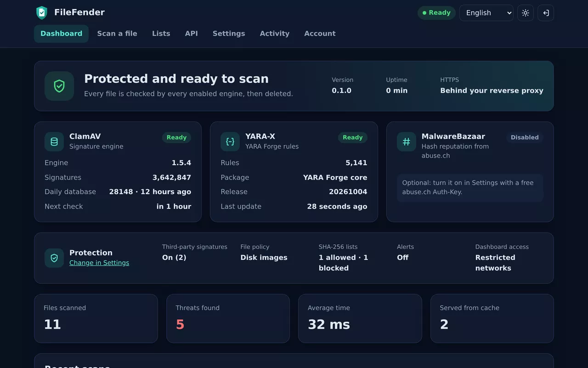Click the daily database value 28148 · 12 hours ago
Viewport: 588px width, 368px height.
point(150,192)
